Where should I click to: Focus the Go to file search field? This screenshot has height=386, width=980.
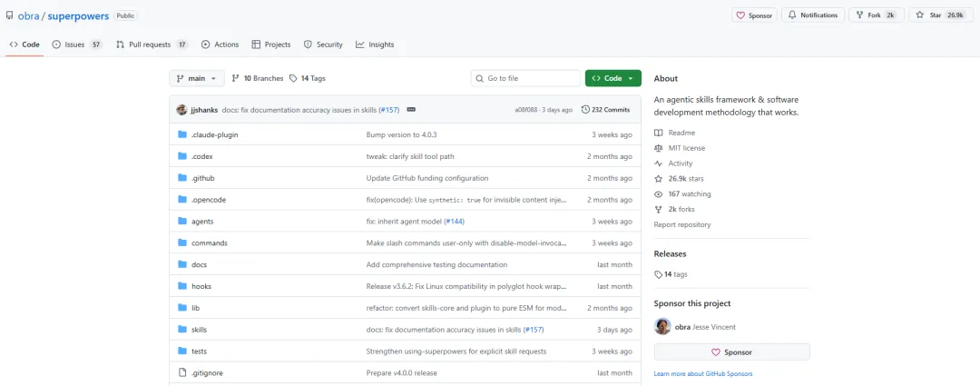(524, 78)
